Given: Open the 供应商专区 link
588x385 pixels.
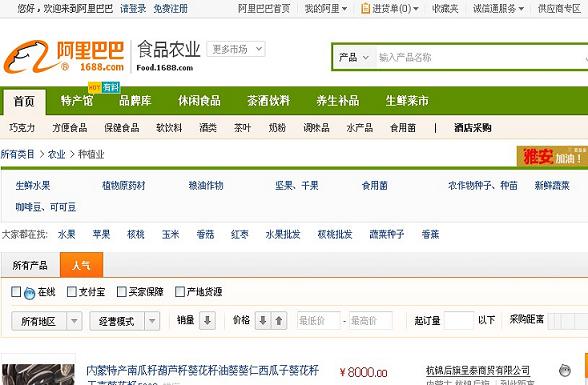Looking at the screenshot, I should click(559, 8).
